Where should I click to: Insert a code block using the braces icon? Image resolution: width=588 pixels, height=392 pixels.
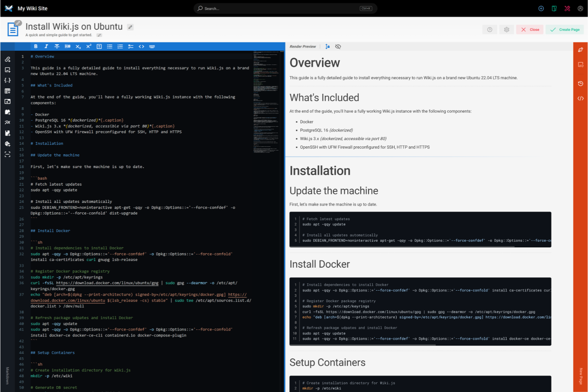7,80
